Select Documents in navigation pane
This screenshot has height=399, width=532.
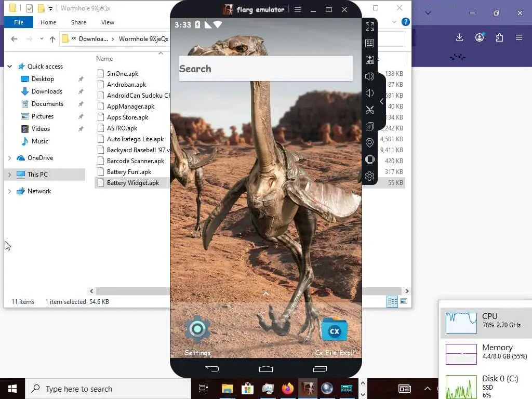coord(47,104)
